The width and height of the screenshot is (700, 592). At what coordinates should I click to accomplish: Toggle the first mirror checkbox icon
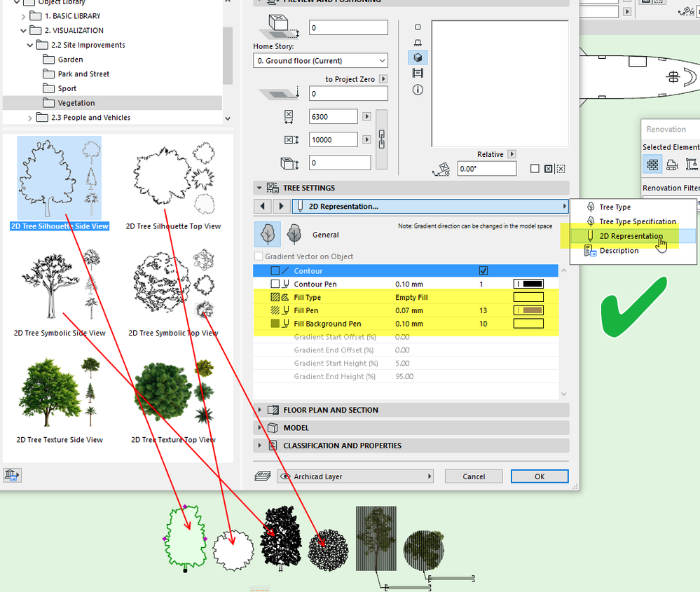(535, 169)
